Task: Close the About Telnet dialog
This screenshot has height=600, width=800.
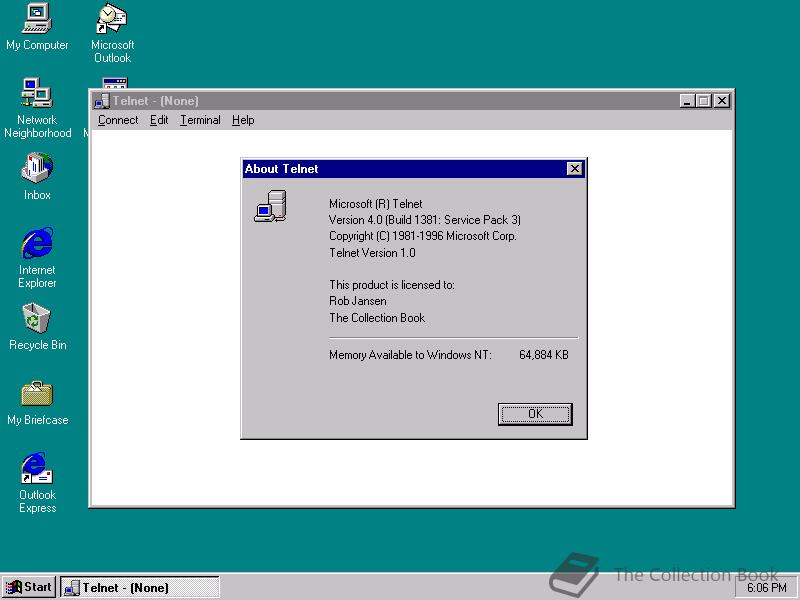Action: pos(574,169)
